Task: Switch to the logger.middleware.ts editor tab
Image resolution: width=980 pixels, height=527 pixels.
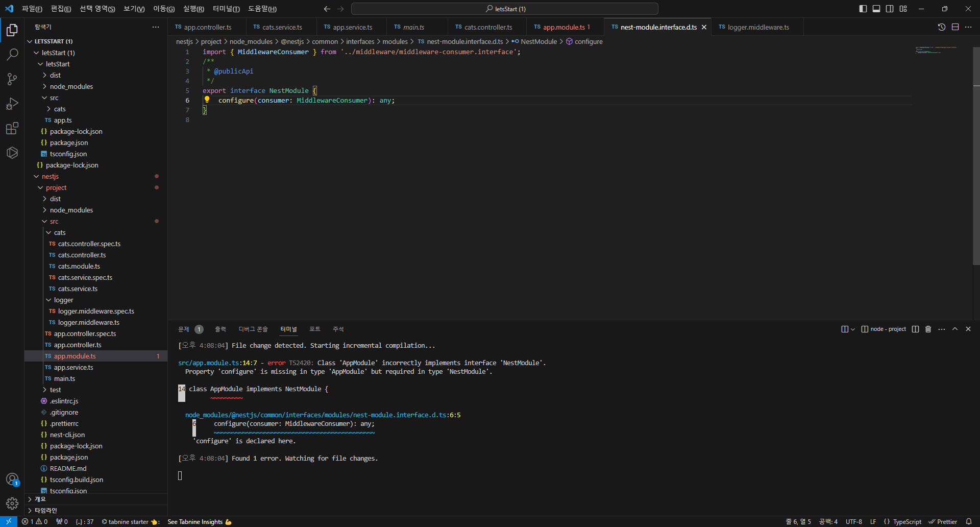Action: pyautogui.click(x=758, y=27)
